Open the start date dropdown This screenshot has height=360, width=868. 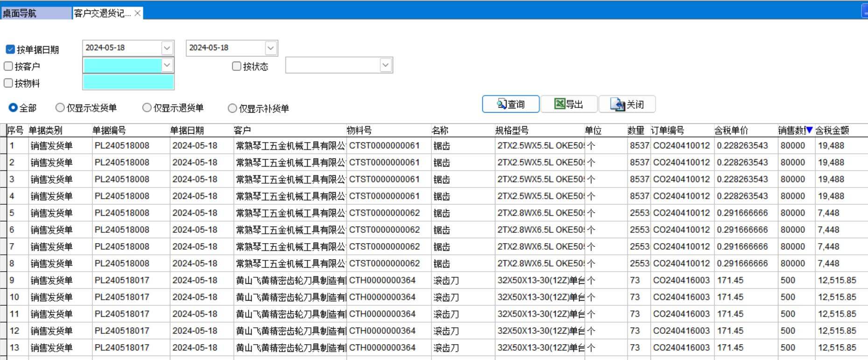pos(167,48)
